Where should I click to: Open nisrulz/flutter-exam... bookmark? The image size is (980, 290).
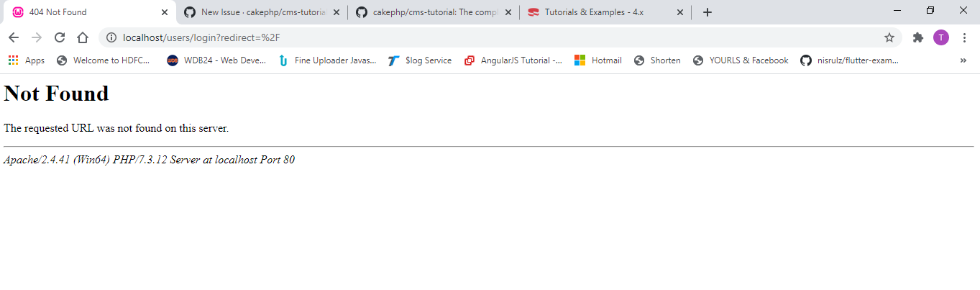[x=850, y=60]
